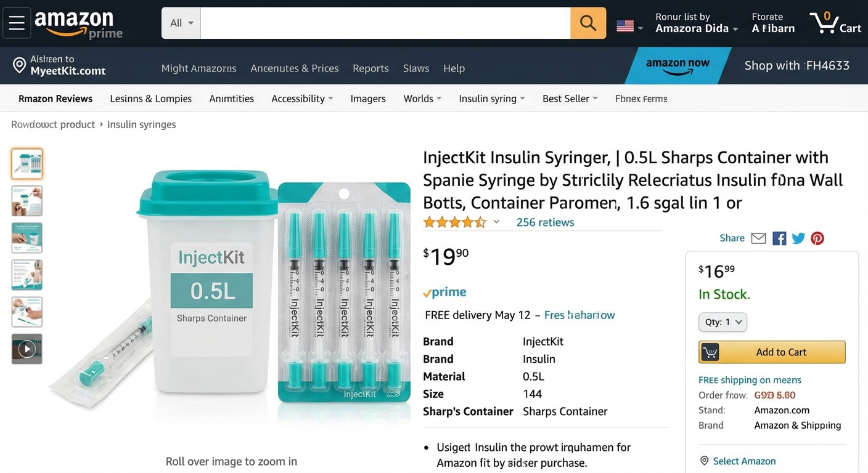This screenshot has height=473, width=868.
Task: Click the orange search magnifier button
Action: tap(588, 23)
